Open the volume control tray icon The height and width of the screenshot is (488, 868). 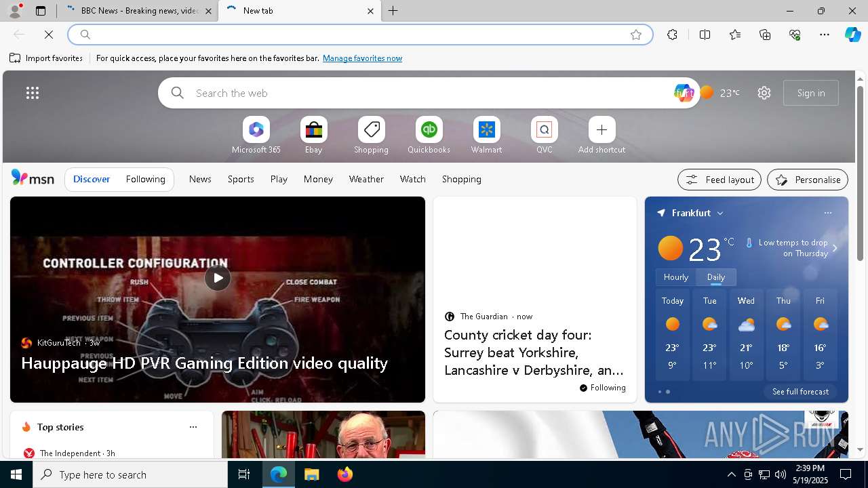coord(781,474)
